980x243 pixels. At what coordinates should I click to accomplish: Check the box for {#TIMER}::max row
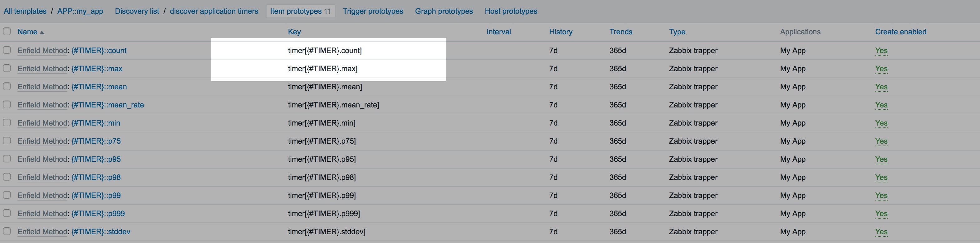point(7,68)
